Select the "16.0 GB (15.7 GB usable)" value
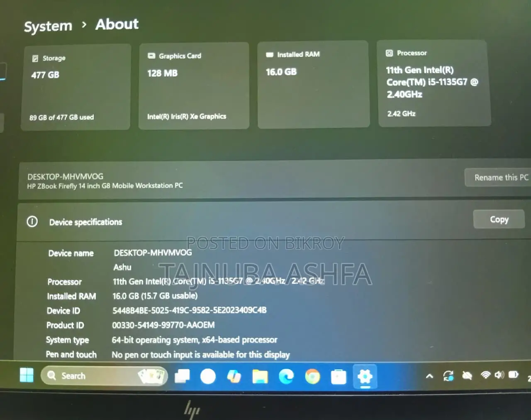This screenshot has width=531, height=420. (155, 296)
